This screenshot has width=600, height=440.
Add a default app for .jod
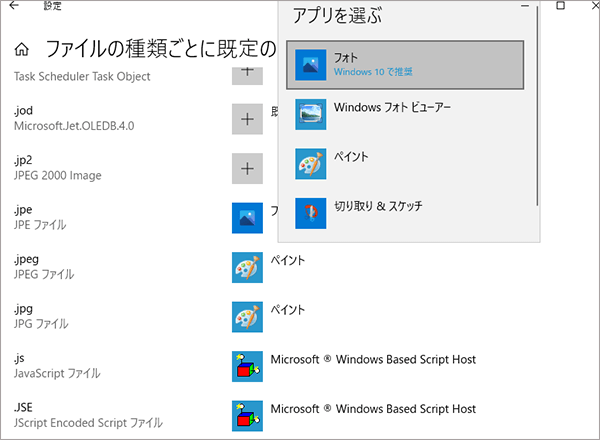pos(247,119)
